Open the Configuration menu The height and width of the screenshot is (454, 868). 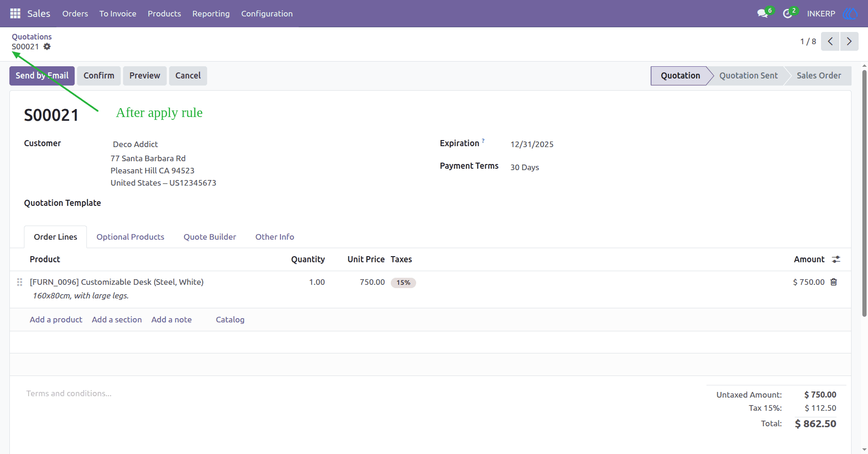[267, 14]
